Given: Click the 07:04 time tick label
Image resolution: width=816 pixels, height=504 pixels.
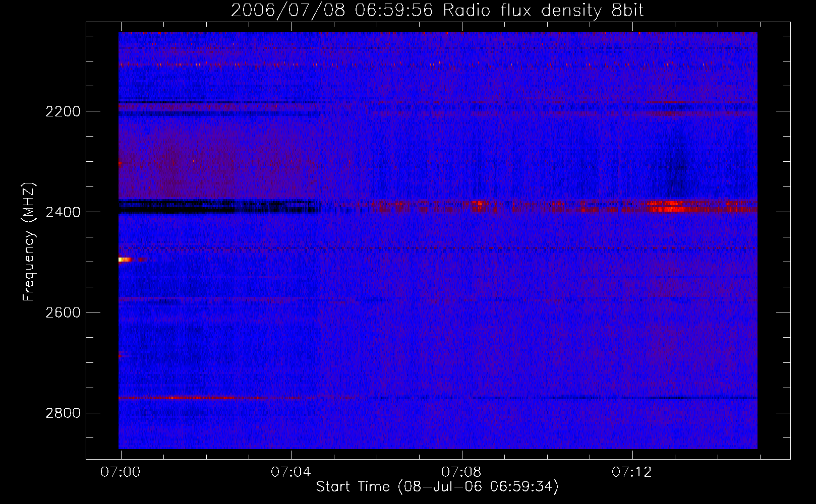Looking at the screenshot, I should [291, 472].
